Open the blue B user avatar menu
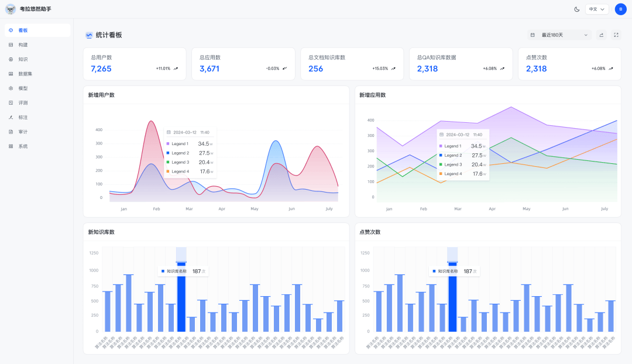The width and height of the screenshot is (632, 364). (x=620, y=9)
